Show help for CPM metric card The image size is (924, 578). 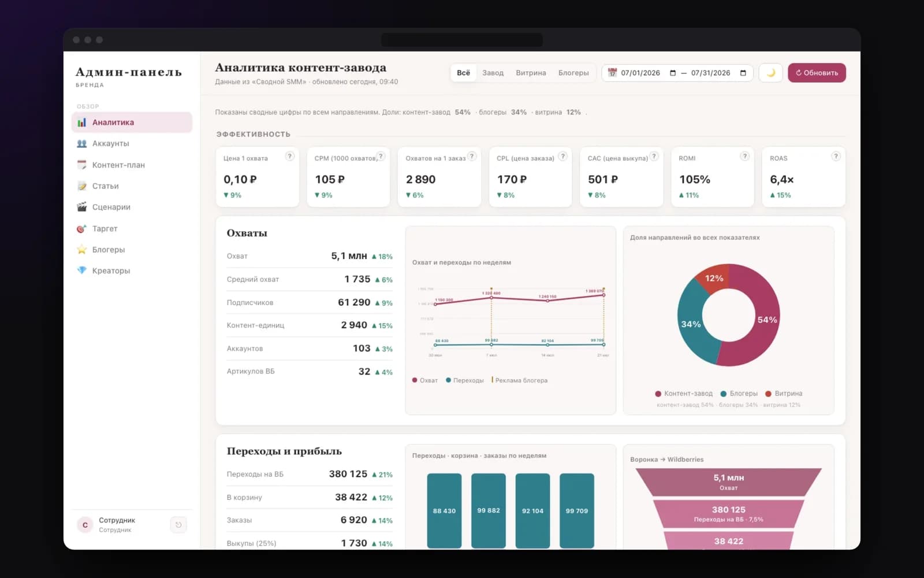tap(381, 156)
